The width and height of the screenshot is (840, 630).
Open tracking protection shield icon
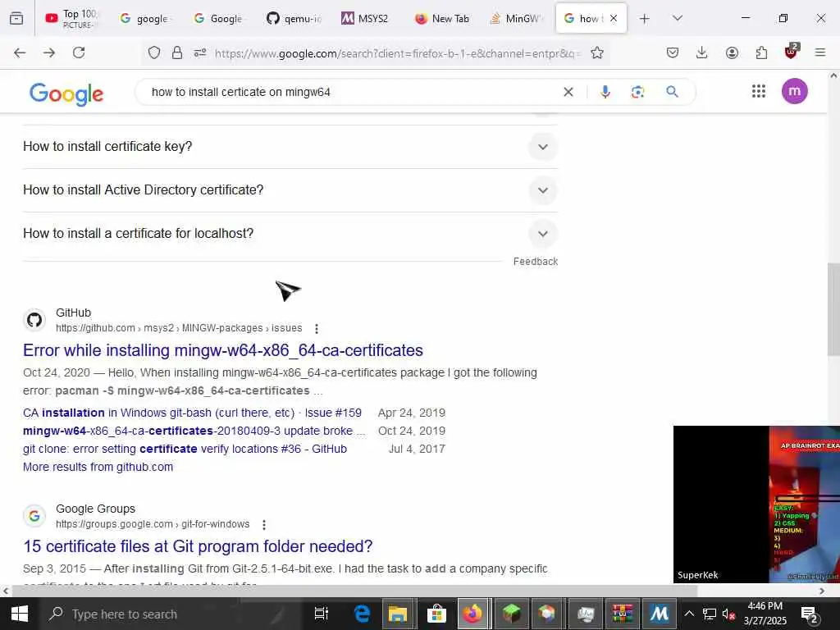click(154, 52)
